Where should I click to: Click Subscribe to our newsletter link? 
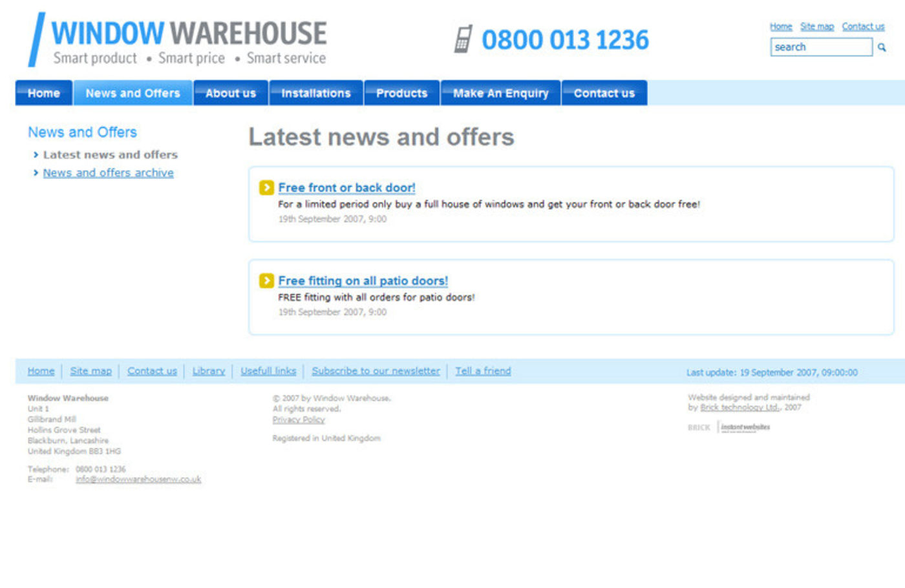pyautogui.click(x=376, y=371)
